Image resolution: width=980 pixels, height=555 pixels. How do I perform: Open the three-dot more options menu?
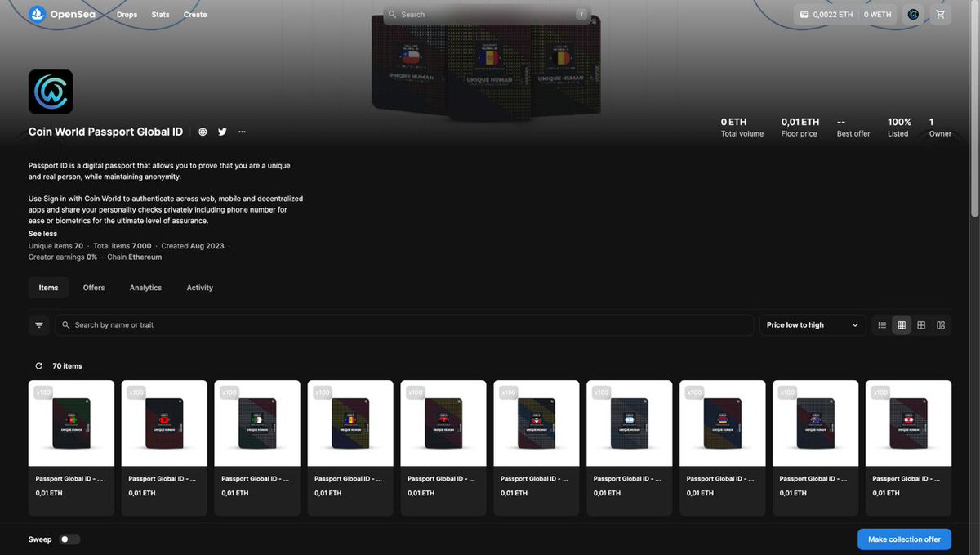242,132
